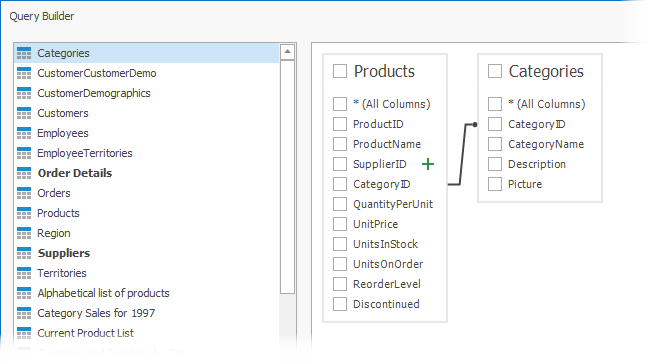This screenshot has height=364, width=650.
Task: Check All Columns in Products table
Action: (x=340, y=104)
